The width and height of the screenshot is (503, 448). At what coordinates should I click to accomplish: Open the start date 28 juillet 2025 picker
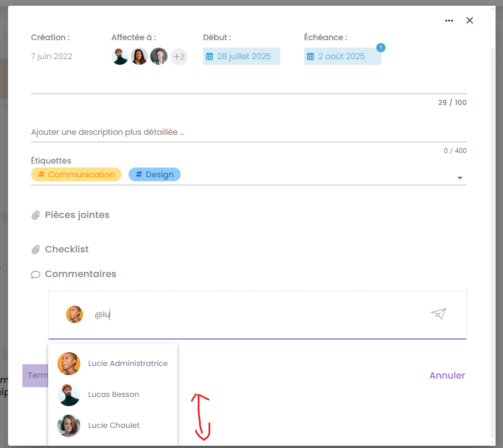241,56
